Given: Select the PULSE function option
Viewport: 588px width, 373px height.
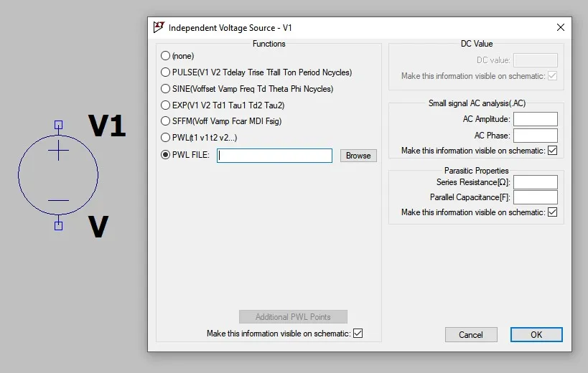Looking at the screenshot, I should point(166,72).
